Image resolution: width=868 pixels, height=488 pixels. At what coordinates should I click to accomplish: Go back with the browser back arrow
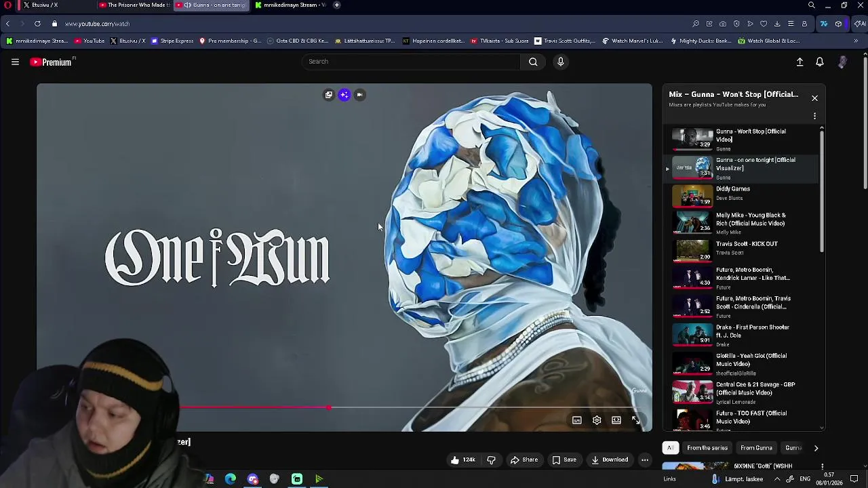[x=7, y=24]
